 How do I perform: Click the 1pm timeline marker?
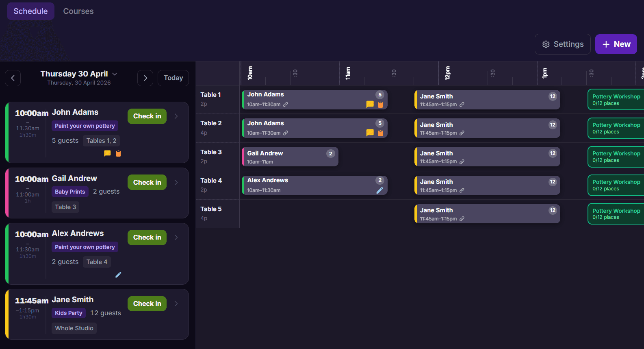[545, 73]
